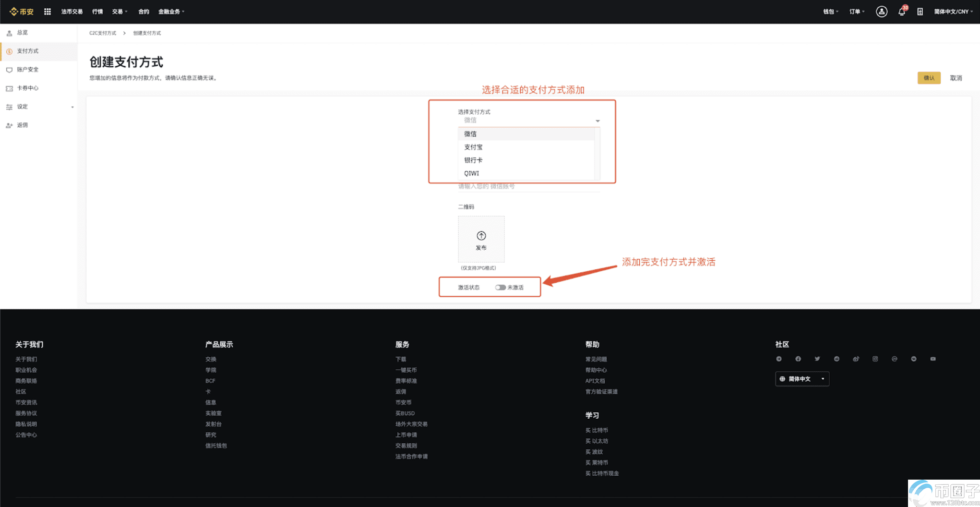
Task: Click the Twitter icon in 社区 footer
Action: [x=817, y=359]
